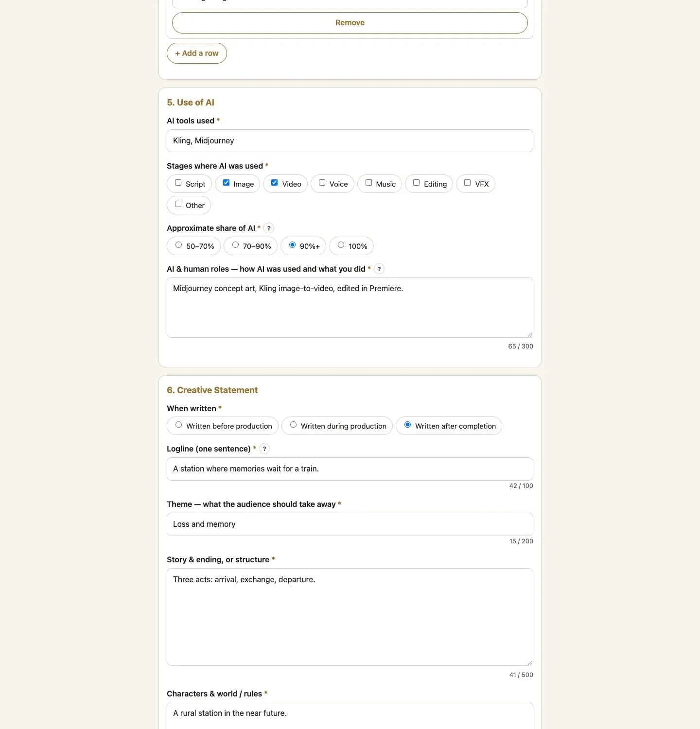Click the '42 / 100' character counter
The height and width of the screenshot is (729, 700).
pyautogui.click(x=521, y=486)
